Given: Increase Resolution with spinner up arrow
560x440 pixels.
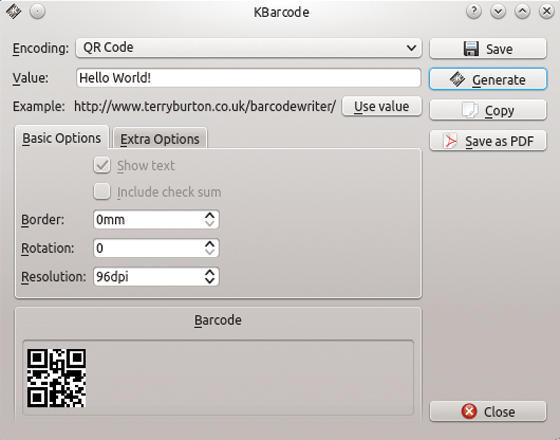Looking at the screenshot, I should coord(210,272).
